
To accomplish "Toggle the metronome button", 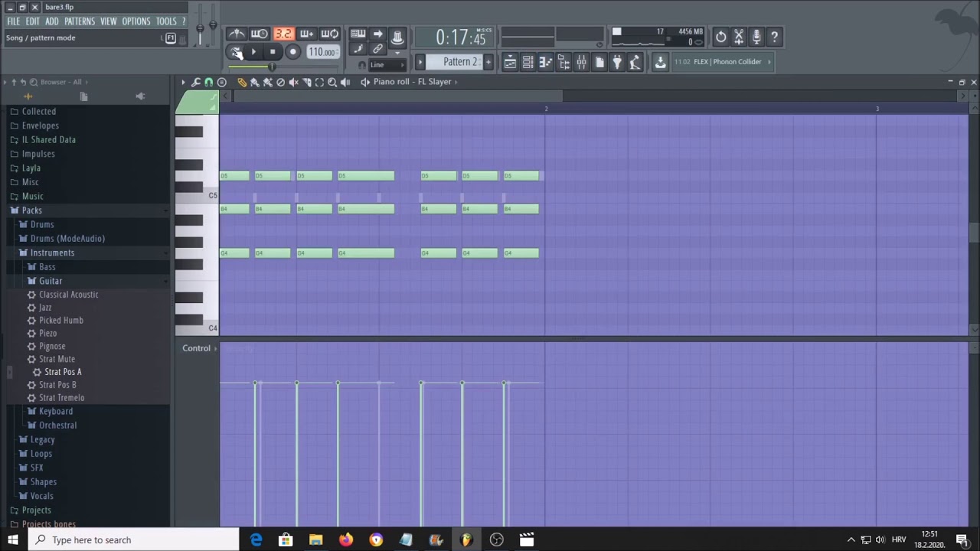I will click(237, 34).
